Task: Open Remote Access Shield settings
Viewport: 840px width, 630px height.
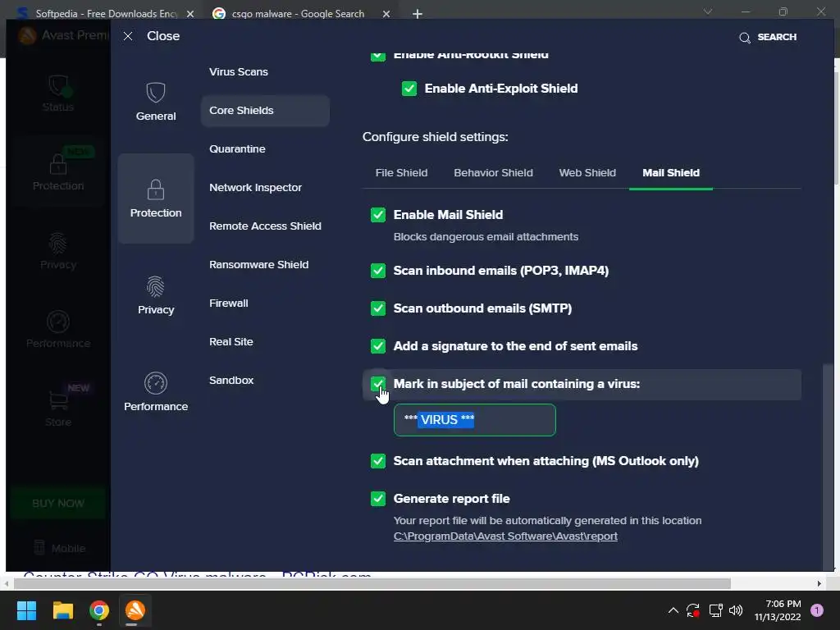Action: click(265, 226)
